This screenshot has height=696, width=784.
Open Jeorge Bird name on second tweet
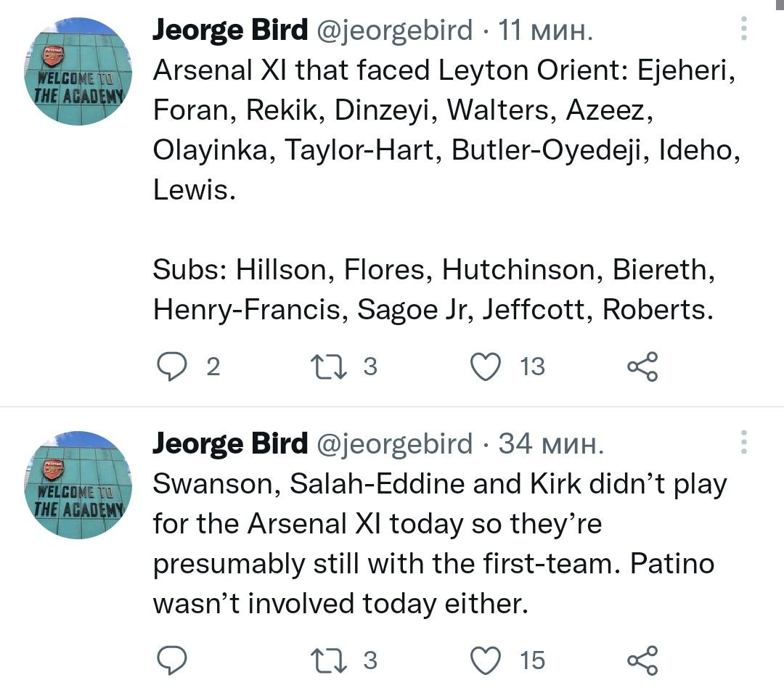point(229,443)
